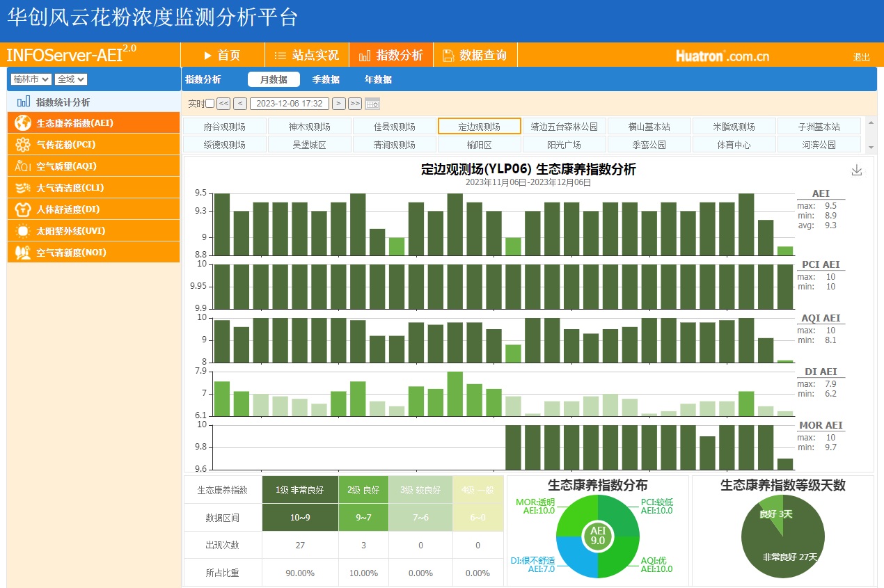Switch to the 年数据 tab
884x588 pixels.
[x=378, y=79]
